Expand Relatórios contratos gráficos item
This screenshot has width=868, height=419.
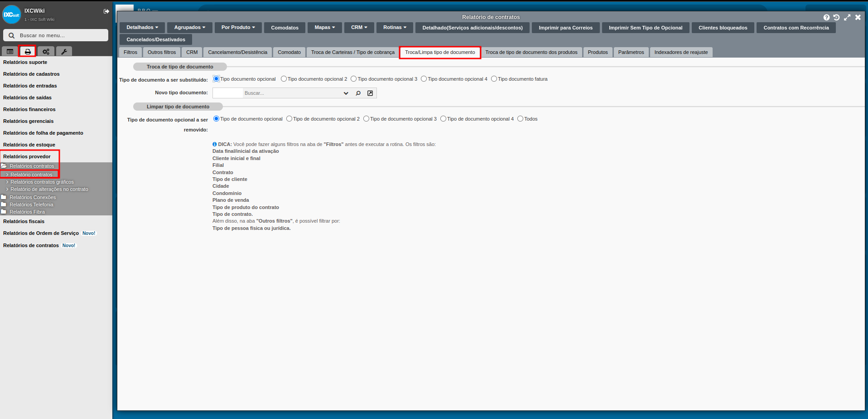coord(7,182)
